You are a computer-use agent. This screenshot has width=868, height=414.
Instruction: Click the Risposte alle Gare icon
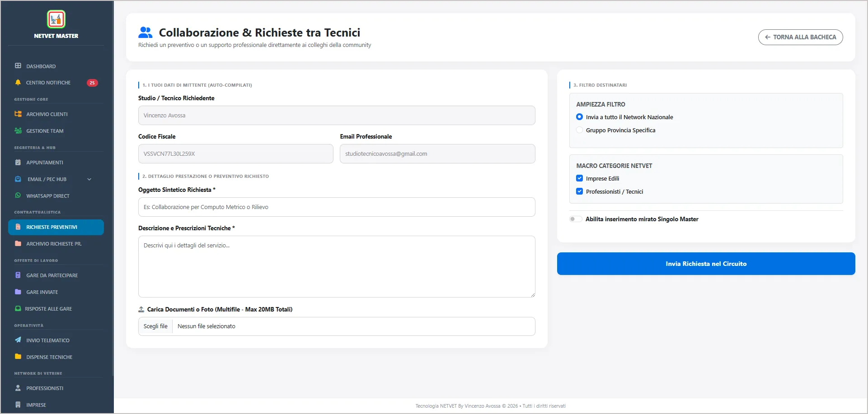click(18, 309)
